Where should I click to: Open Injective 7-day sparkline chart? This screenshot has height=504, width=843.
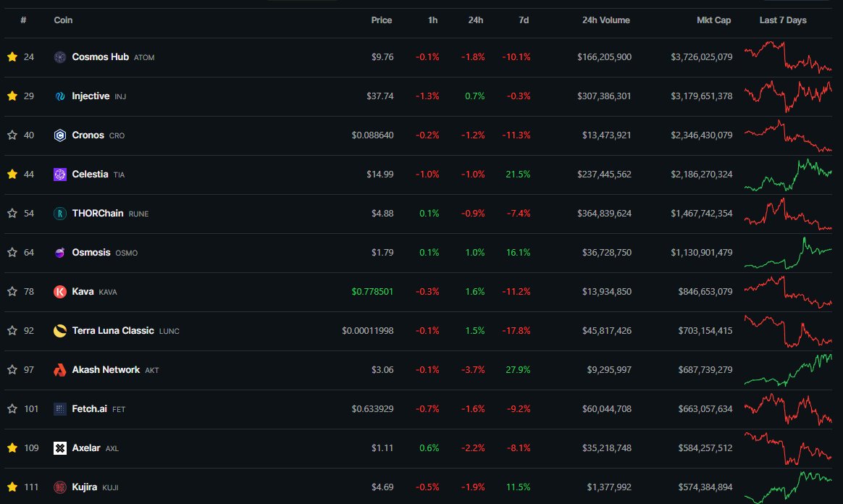(788, 96)
